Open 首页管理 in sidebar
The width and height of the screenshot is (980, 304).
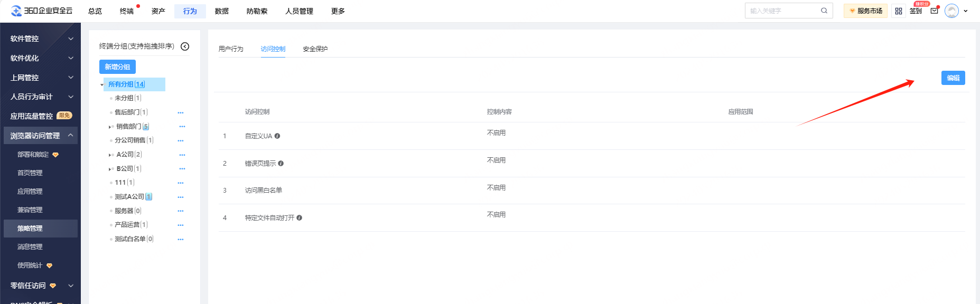click(x=30, y=173)
